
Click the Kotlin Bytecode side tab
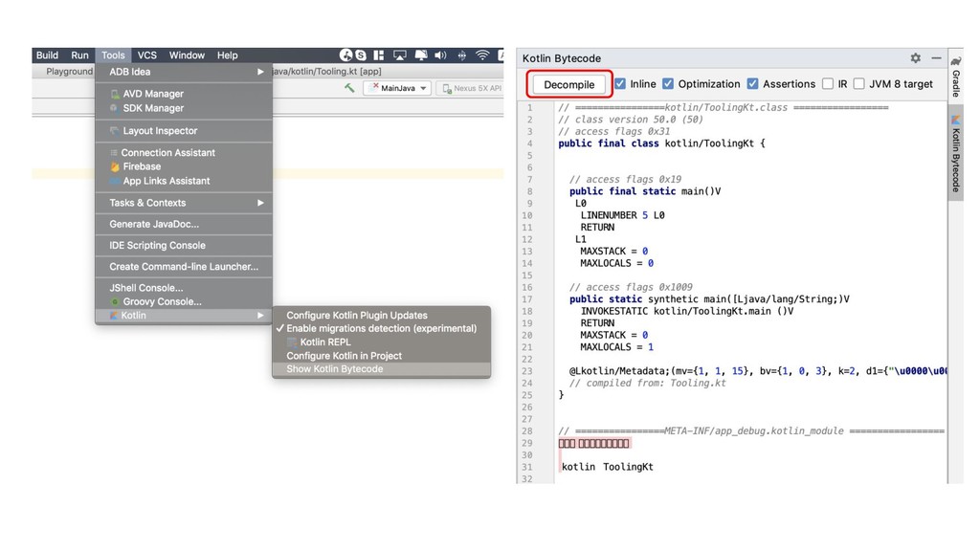[x=955, y=153]
